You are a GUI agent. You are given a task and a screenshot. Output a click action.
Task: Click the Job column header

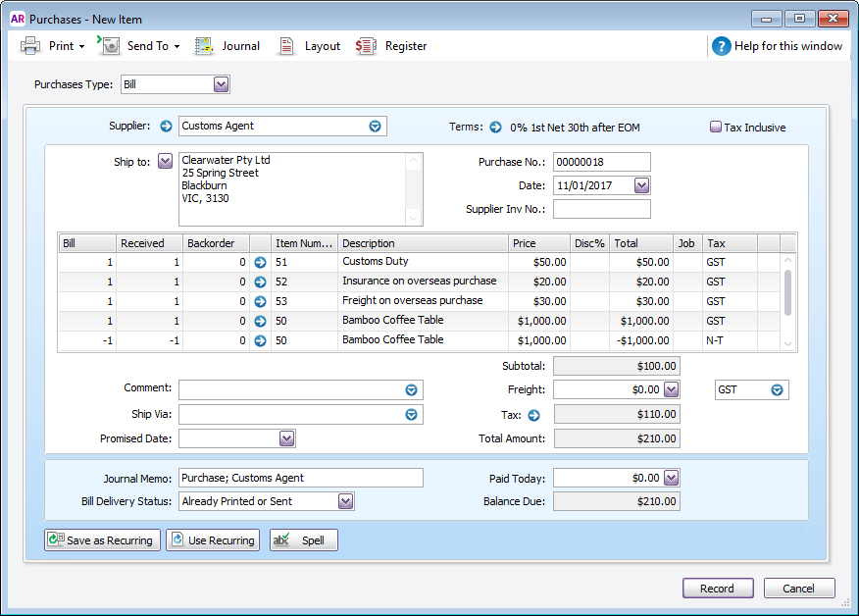[687, 243]
